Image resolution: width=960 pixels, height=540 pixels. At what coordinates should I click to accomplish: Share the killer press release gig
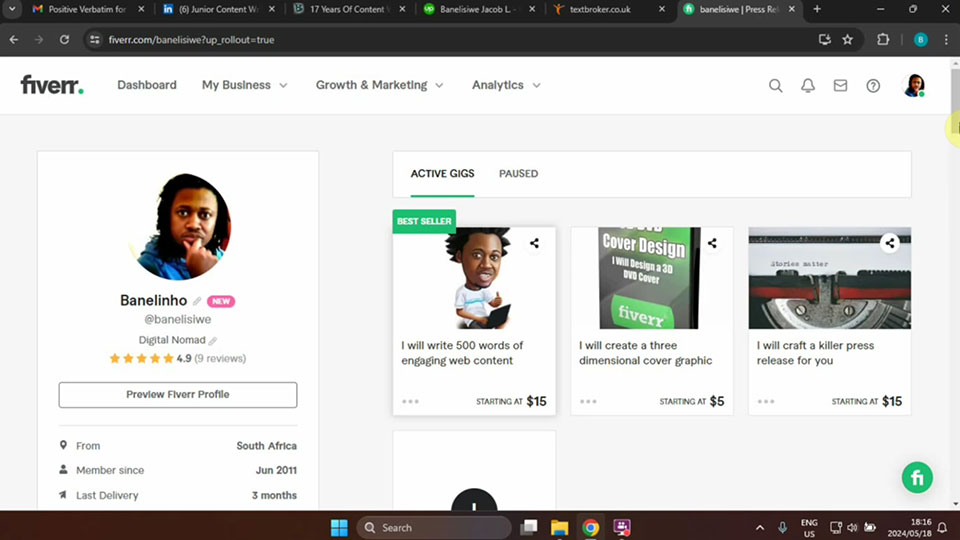[889, 243]
